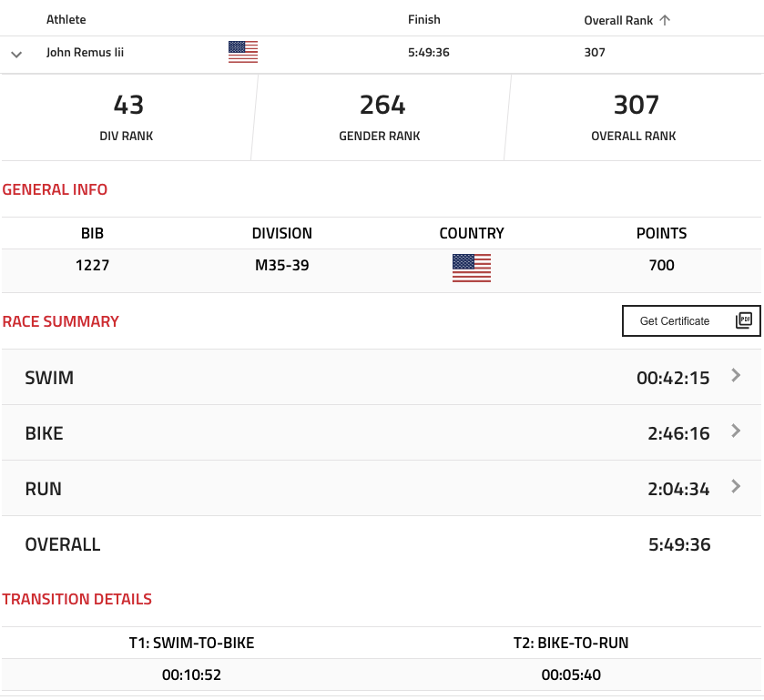Select the RUN summary row label
This screenshot has width=764, height=700.
[44, 489]
